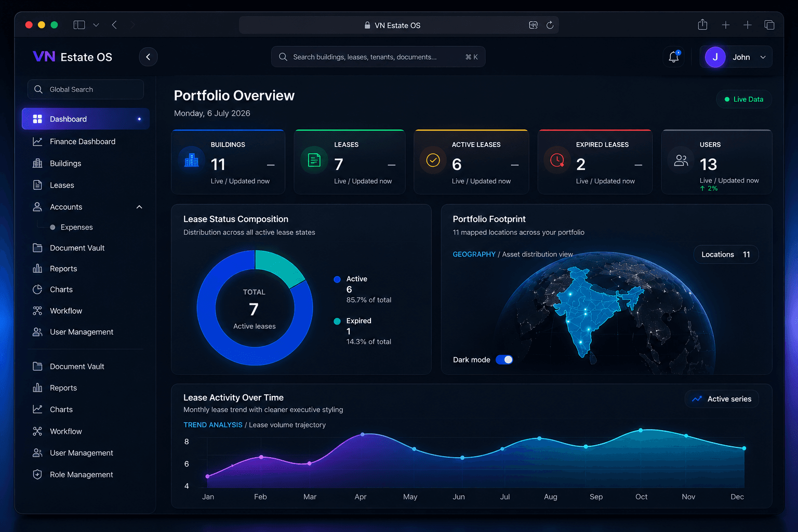Click the Active Leases checkmark icon
Image resolution: width=798 pixels, height=532 pixels.
(433, 160)
